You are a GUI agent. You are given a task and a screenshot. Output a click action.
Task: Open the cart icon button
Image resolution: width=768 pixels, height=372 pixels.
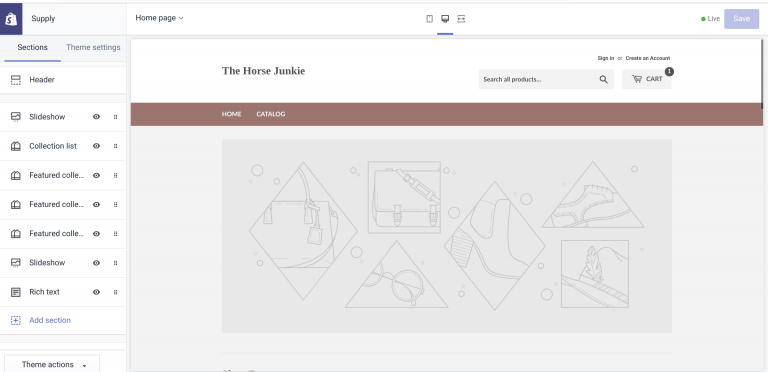click(x=647, y=79)
